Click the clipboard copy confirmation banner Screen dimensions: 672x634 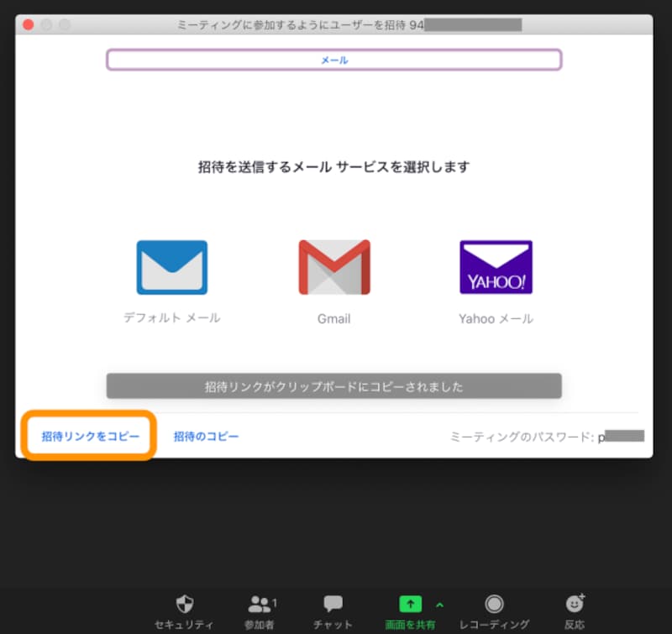point(333,385)
